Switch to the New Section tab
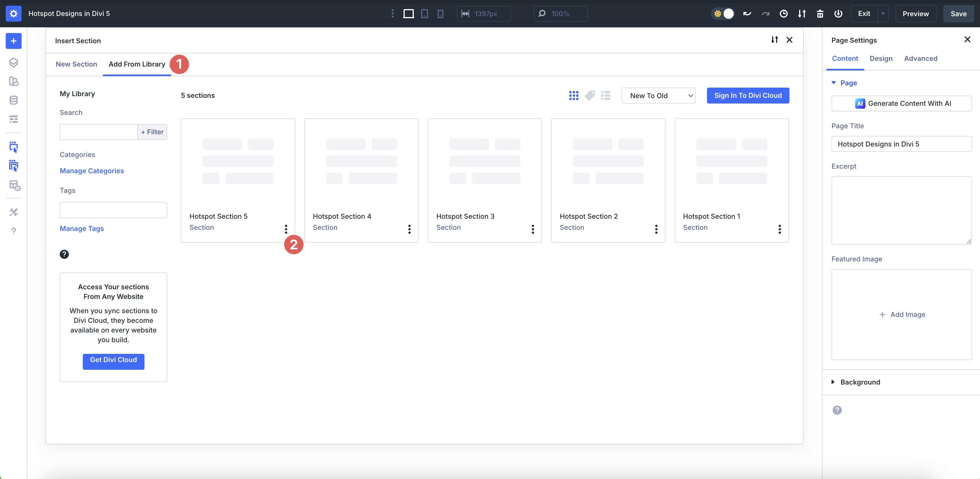Screen dimensions: 980x479 click(x=76, y=64)
